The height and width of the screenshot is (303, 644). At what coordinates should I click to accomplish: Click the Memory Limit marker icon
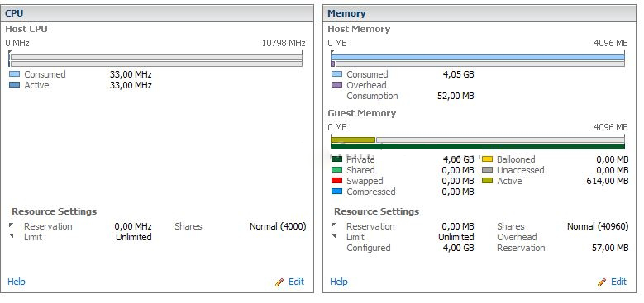334,236
